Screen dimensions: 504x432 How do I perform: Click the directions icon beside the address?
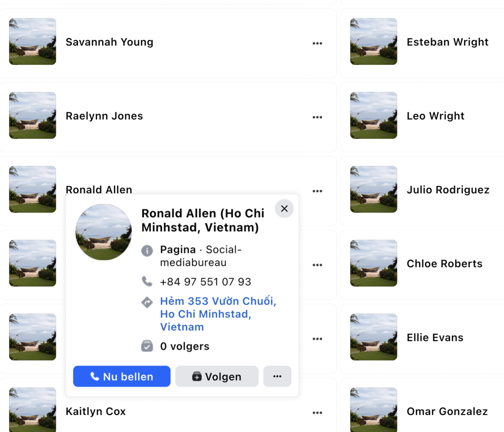(147, 302)
